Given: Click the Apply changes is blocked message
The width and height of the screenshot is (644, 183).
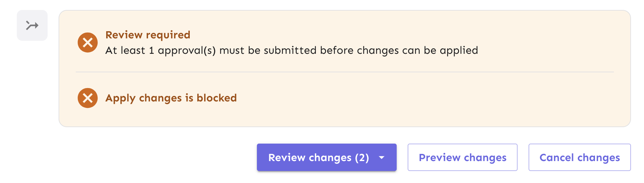Looking at the screenshot, I should [171, 98].
